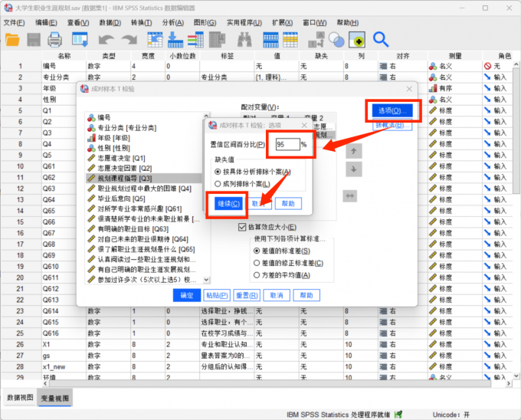Move variable pair down with arrow button

(353, 169)
